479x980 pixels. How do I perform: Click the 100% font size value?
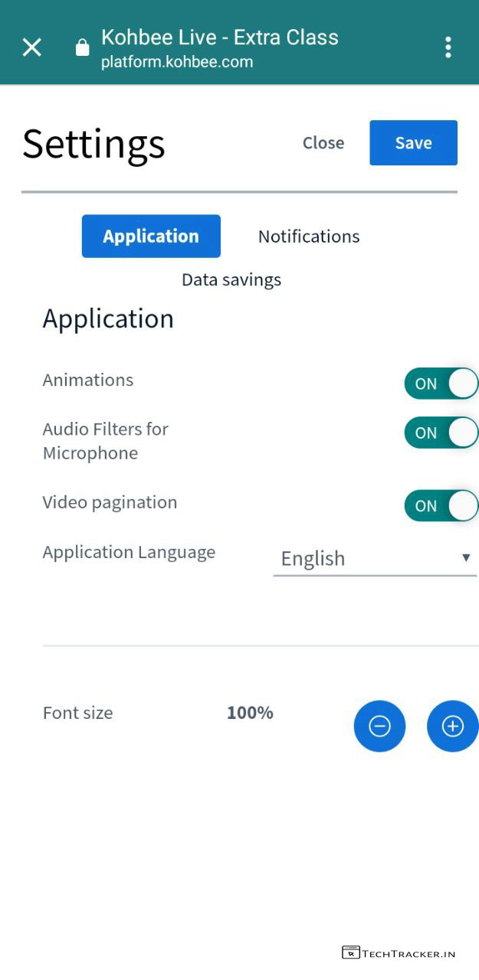click(x=250, y=713)
